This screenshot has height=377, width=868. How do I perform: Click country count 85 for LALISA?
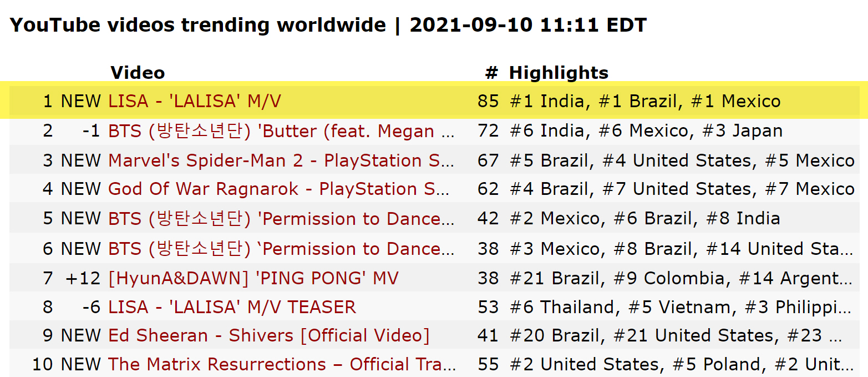pyautogui.click(x=488, y=101)
